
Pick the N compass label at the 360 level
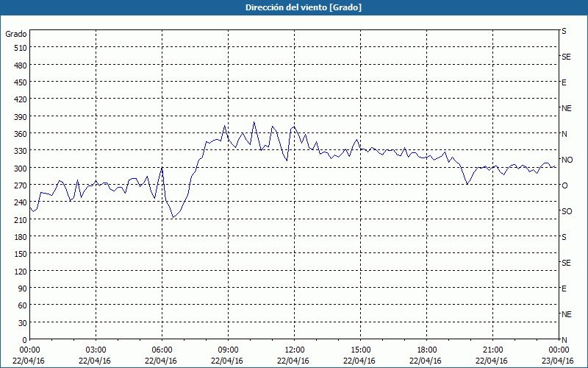point(564,134)
